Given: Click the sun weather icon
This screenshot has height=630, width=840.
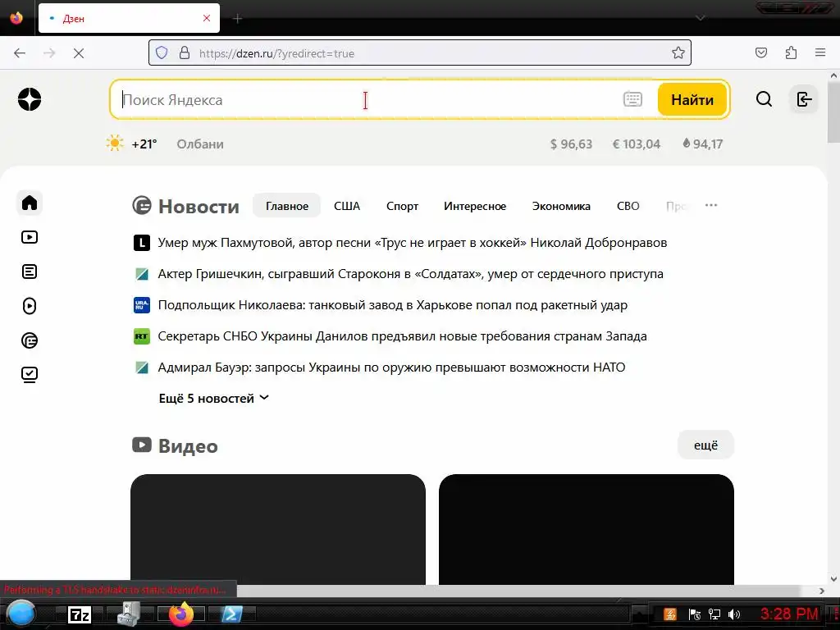Looking at the screenshot, I should [115, 143].
